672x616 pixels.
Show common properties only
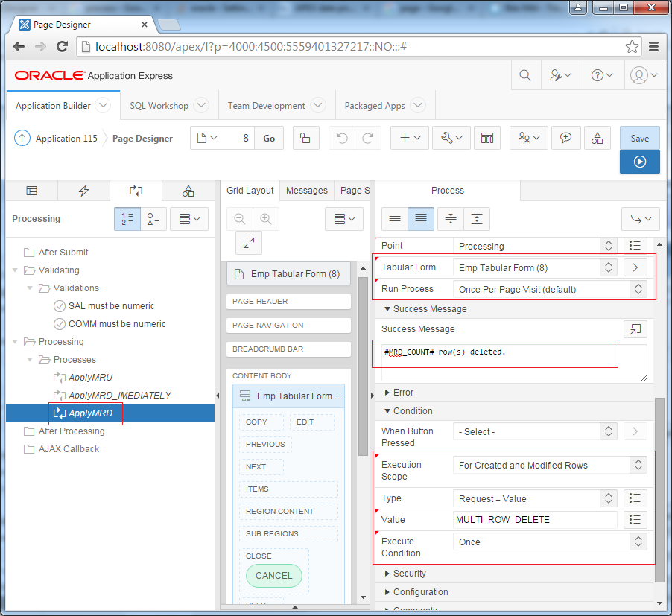[x=395, y=219]
